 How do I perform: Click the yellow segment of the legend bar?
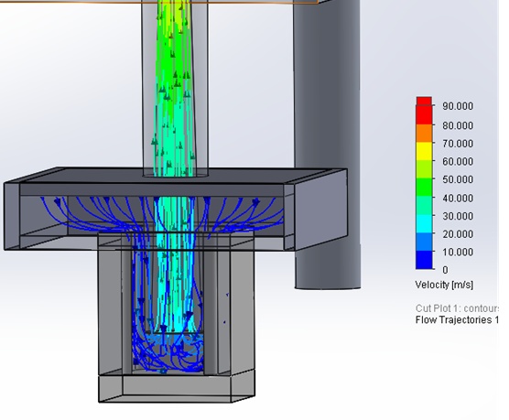(x=424, y=151)
